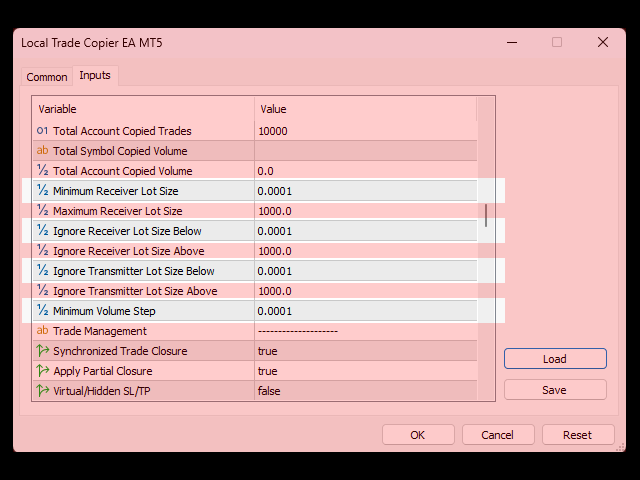Click double-type icon beside Total Account Copied Volume
The width and height of the screenshot is (640, 480).
click(42, 170)
